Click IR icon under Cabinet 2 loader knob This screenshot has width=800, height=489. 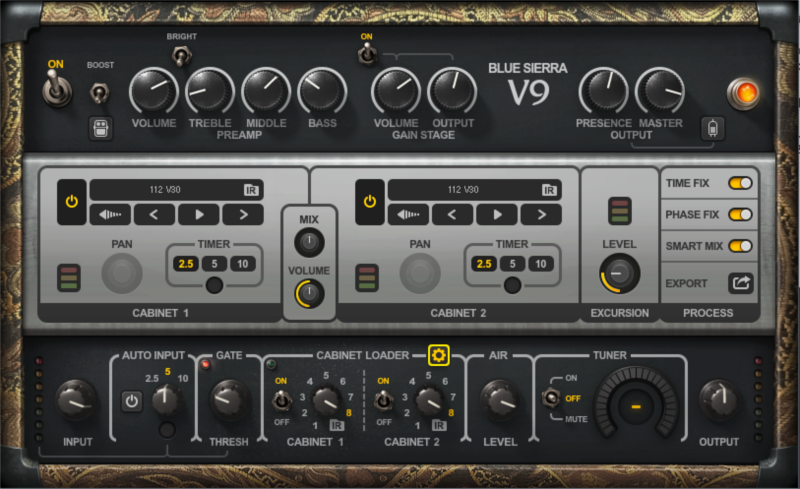439,425
